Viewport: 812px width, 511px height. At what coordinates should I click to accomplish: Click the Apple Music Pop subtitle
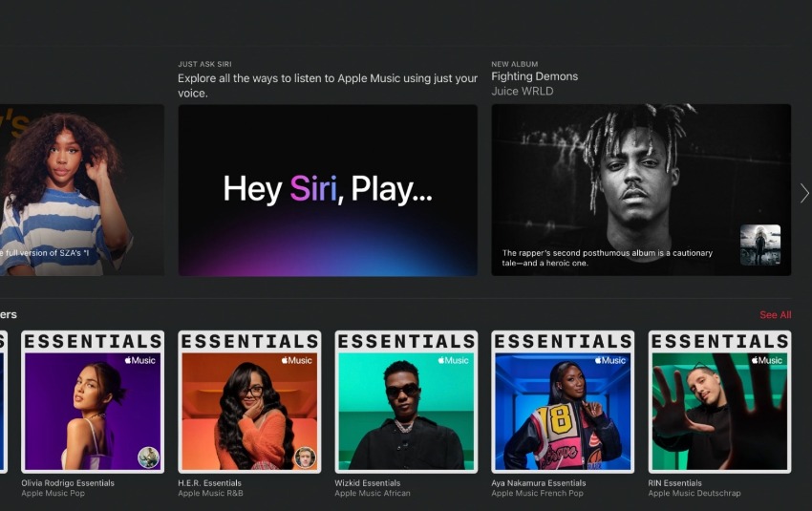tap(53, 494)
